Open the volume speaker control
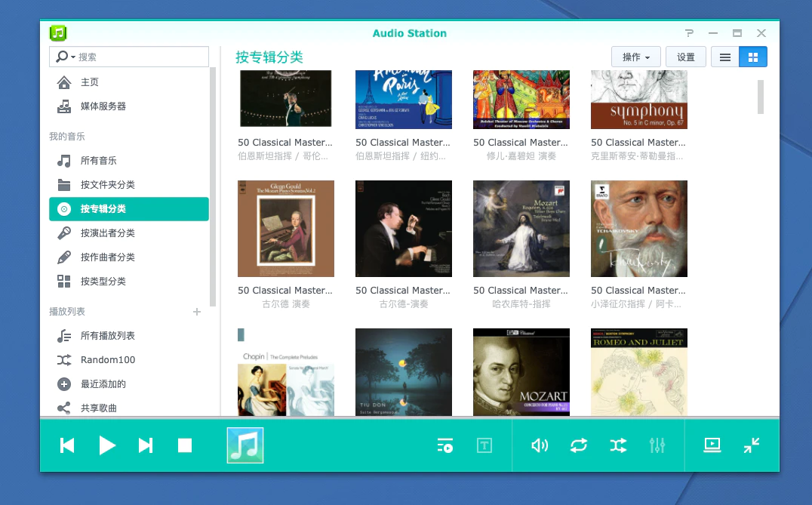This screenshot has height=505, width=812. pos(540,445)
